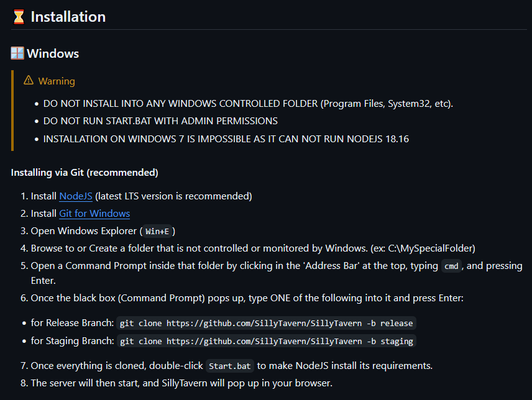Open the Git for Windows link
Screen dimensions: 532x400
point(94,213)
